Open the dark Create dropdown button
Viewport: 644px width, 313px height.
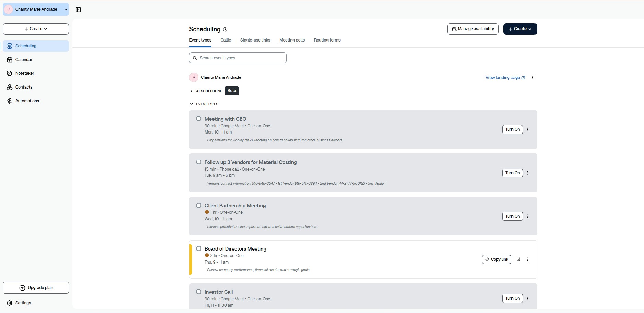(520, 29)
